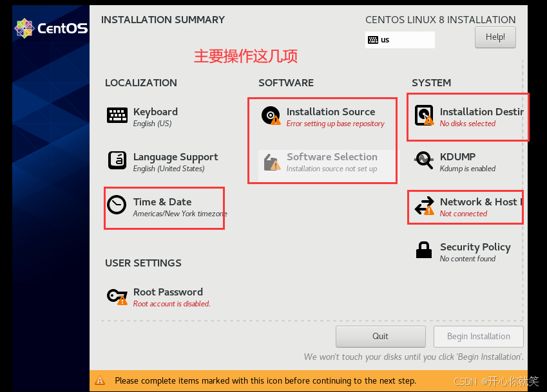
Task: Click the Software Selection package icon
Action: tap(271, 162)
